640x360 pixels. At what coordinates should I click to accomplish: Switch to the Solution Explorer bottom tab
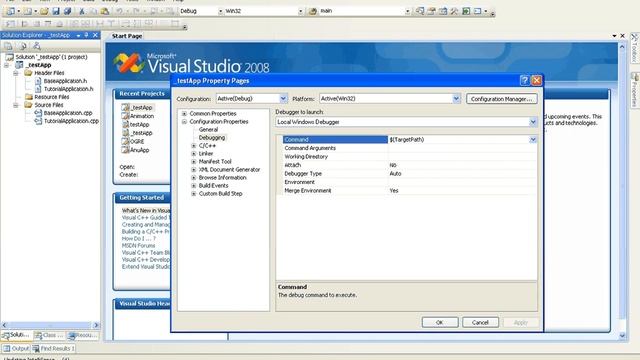tap(17, 336)
